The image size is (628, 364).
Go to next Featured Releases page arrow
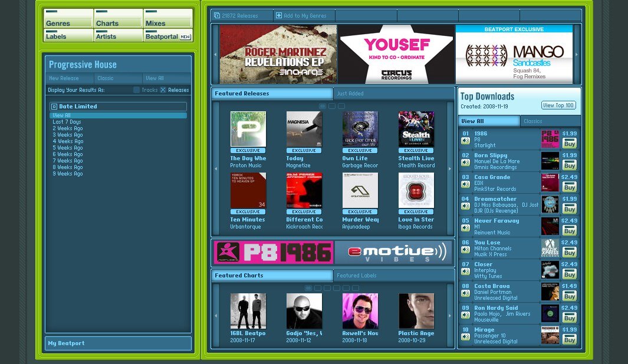point(450,168)
